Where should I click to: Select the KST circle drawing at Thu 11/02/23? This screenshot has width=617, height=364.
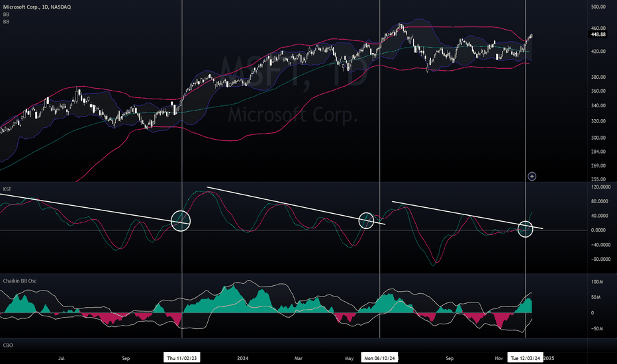click(181, 221)
